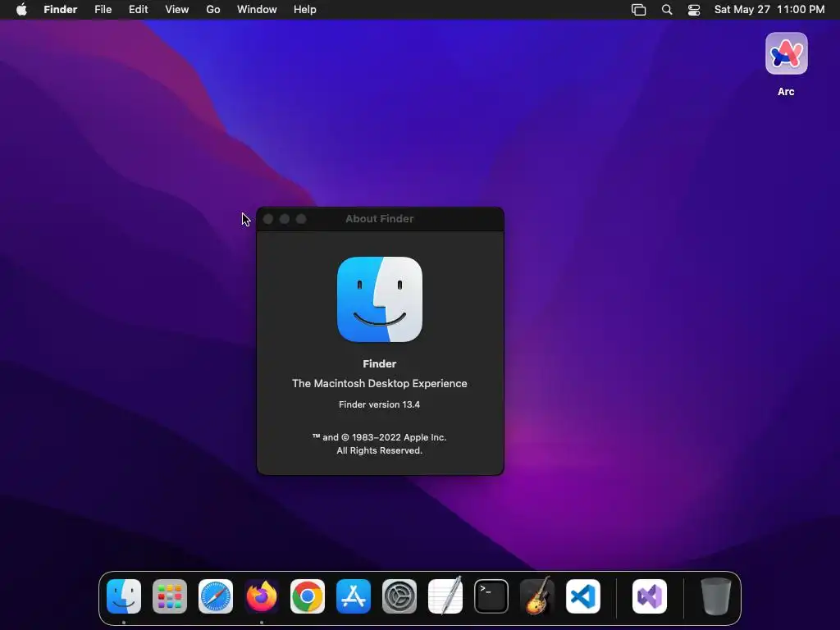Select the Arc icon on desktop

787,53
